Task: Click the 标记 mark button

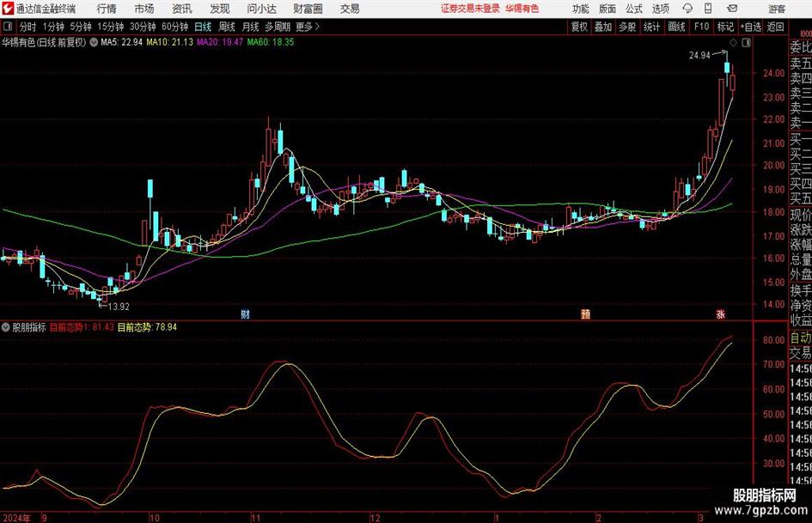Action: (x=725, y=27)
